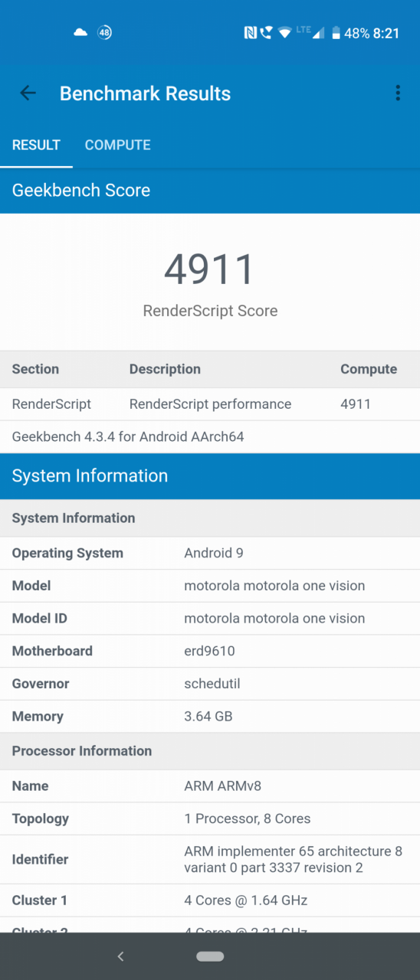
Task: Tap the home pill navigation button
Action: pos(210,956)
